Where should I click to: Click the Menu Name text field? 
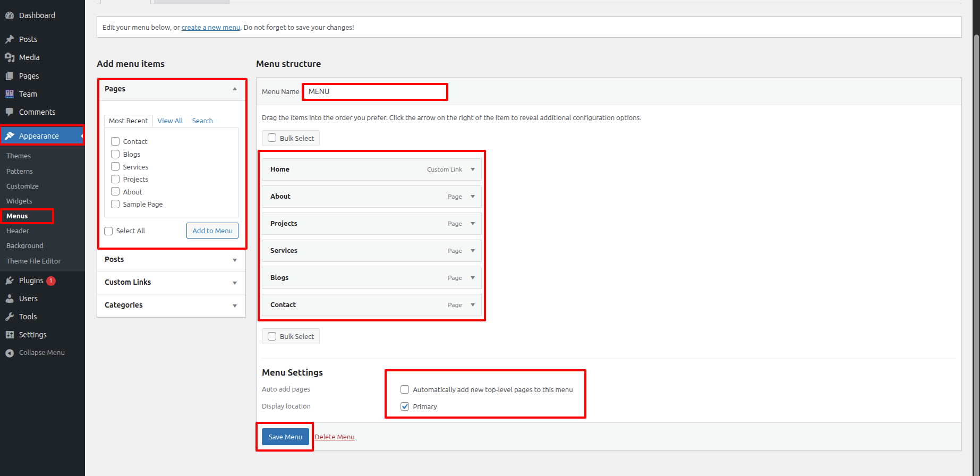[x=375, y=92]
